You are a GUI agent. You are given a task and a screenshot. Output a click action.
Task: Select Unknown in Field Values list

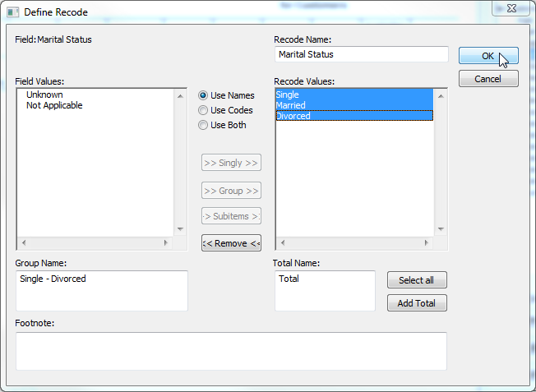44,95
